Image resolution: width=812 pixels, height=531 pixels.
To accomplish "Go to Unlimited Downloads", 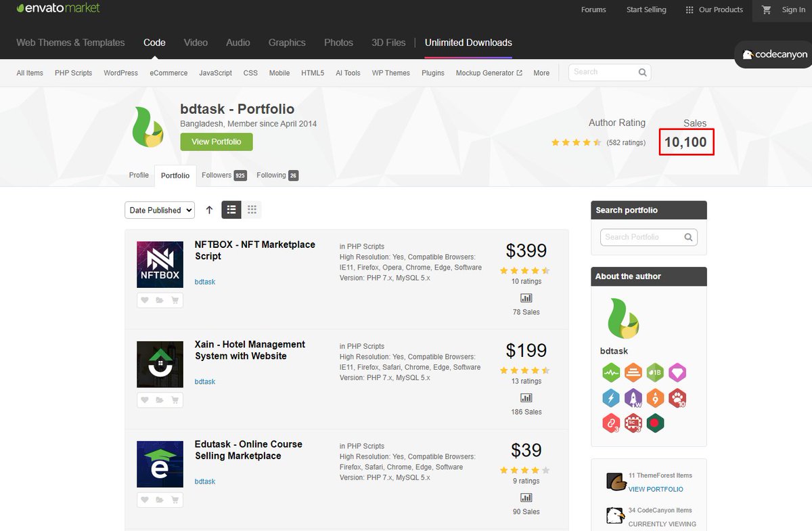I will [x=468, y=42].
